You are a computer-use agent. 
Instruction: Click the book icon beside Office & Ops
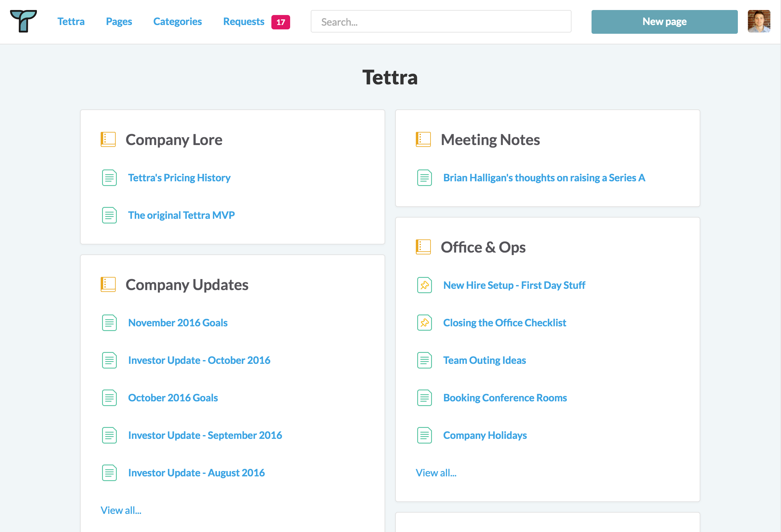coord(424,247)
